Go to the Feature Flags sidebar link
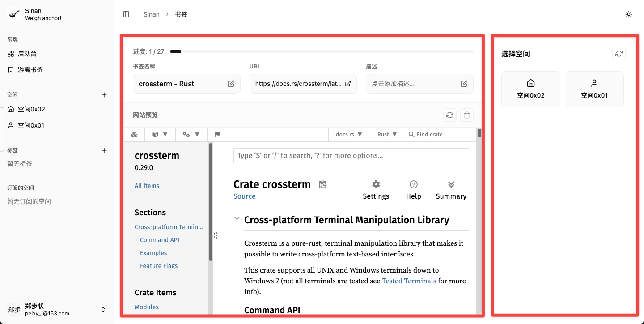The height and width of the screenshot is (324, 644). (159, 266)
